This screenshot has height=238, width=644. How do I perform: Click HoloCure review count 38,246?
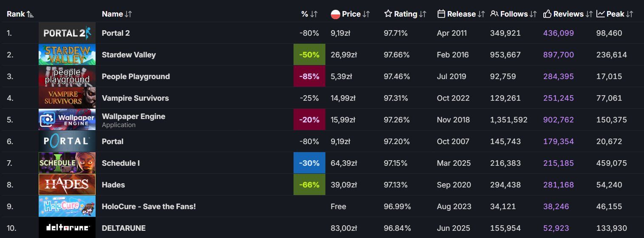(x=556, y=207)
